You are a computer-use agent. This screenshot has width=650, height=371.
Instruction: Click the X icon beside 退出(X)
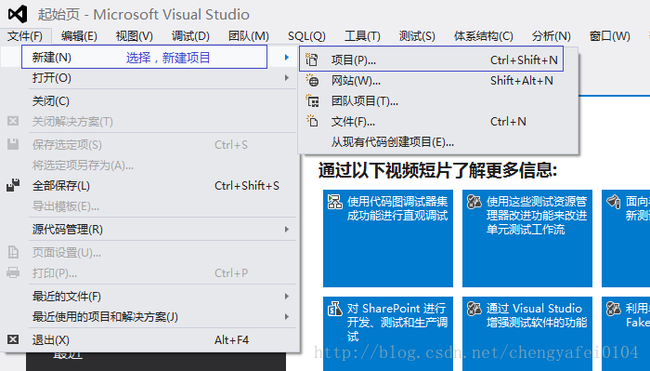pyautogui.click(x=13, y=339)
